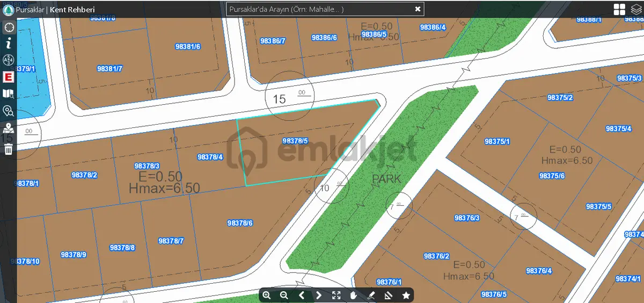The width and height of the screenshot is (644, 303).
Task: Click the star favorites icon
Action: pyautogui.click(x=406, y=295)
